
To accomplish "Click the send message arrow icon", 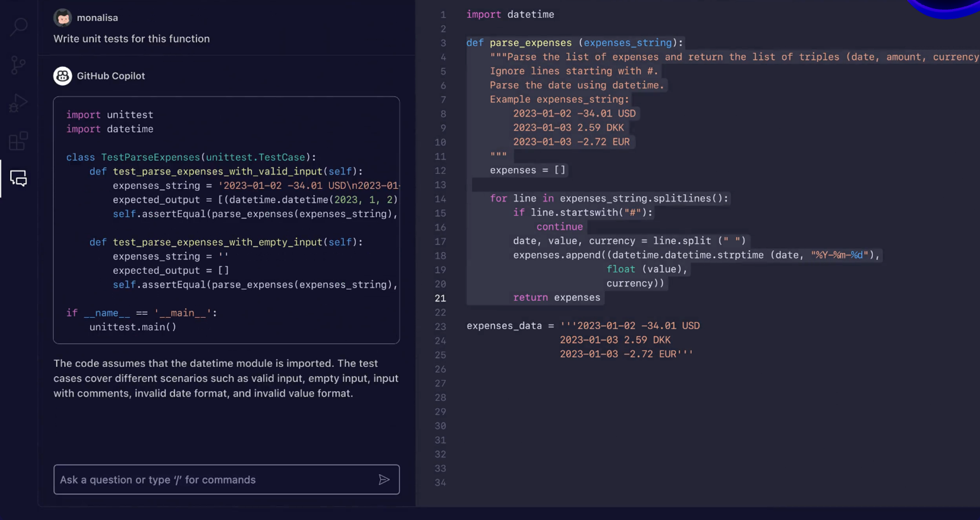I will coord(384,479).
